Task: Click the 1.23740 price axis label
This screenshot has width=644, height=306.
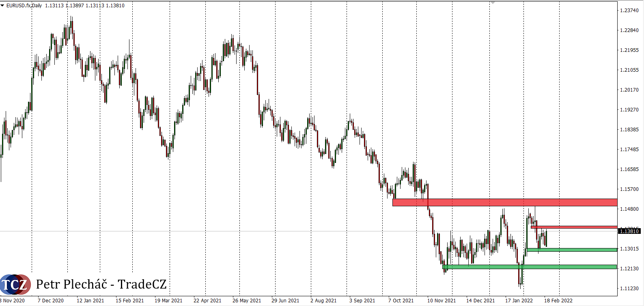Action: tap(629, 11)
